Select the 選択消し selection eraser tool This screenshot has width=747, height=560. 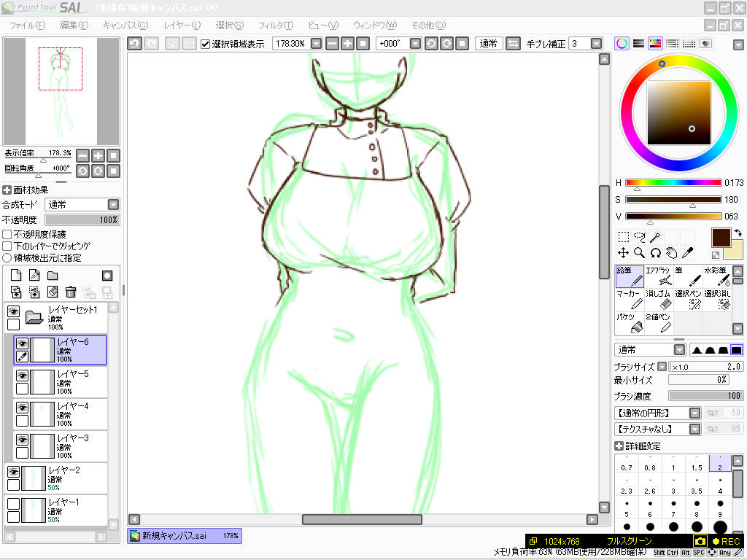click(717, 300)
